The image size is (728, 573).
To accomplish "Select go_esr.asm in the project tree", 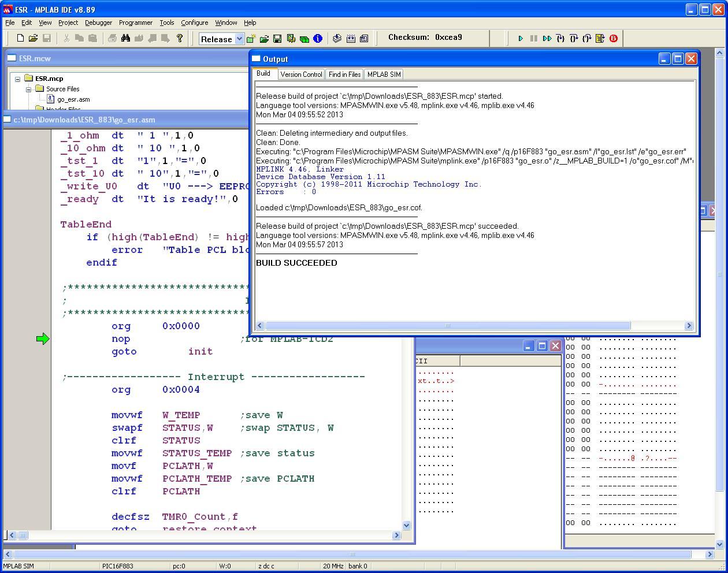I will click(x=73, y=99).
